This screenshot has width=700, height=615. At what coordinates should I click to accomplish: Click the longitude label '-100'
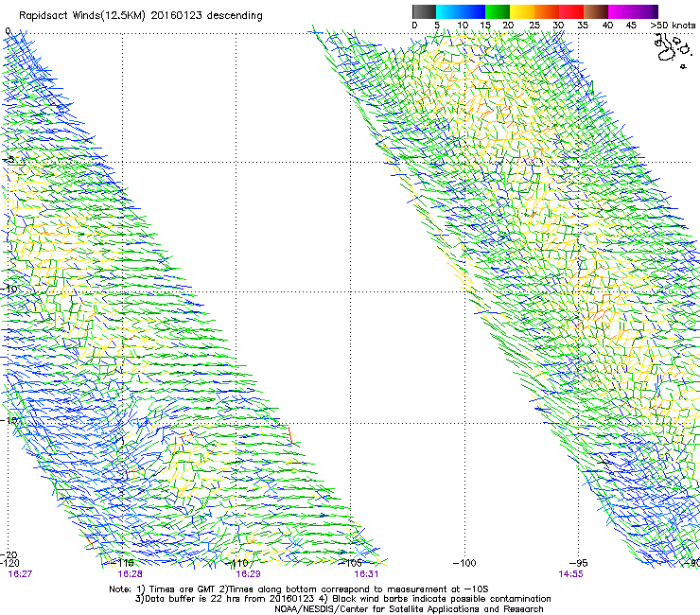coord(464,563)
